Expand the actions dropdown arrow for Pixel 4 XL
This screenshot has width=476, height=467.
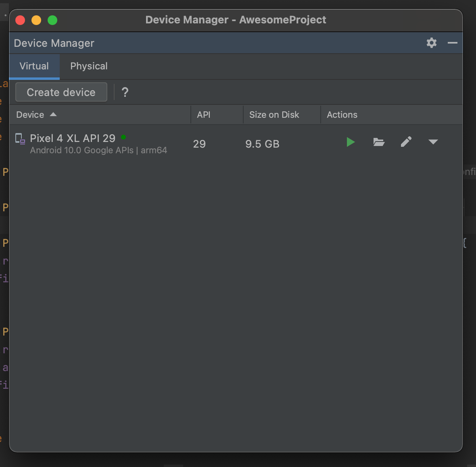click(433, 142)
